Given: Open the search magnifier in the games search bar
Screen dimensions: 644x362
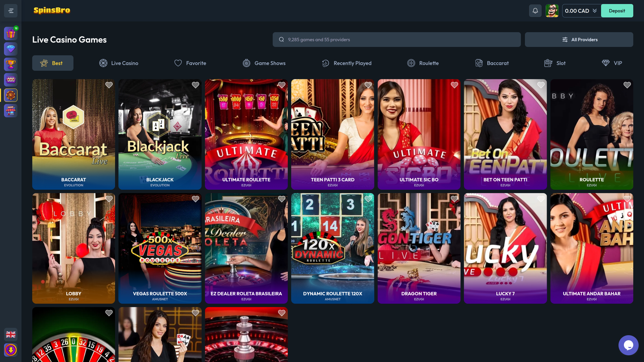Looking at the screenshot, I should click(281, 39).
